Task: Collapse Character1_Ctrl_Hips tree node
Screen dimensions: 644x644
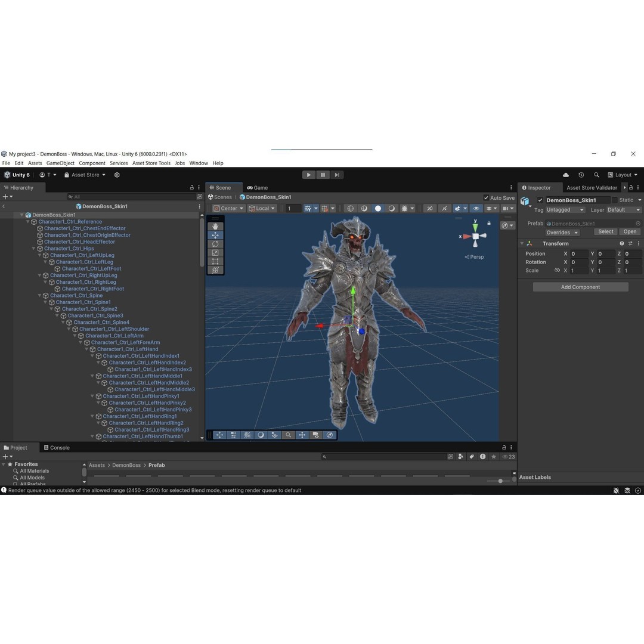Action: (x=33, y=249)
